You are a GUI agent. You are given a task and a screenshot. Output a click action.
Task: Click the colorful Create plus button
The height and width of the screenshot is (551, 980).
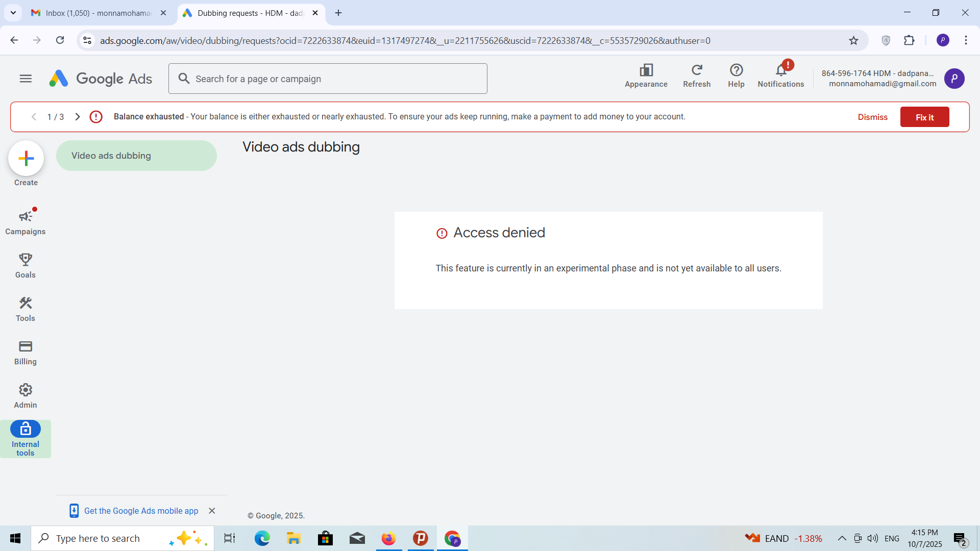[26, 158]
